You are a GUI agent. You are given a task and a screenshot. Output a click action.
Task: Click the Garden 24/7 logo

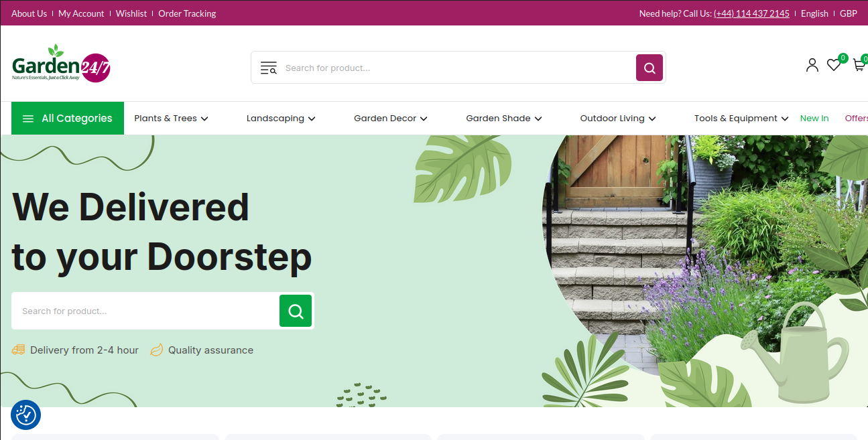(x=61, y=64)
